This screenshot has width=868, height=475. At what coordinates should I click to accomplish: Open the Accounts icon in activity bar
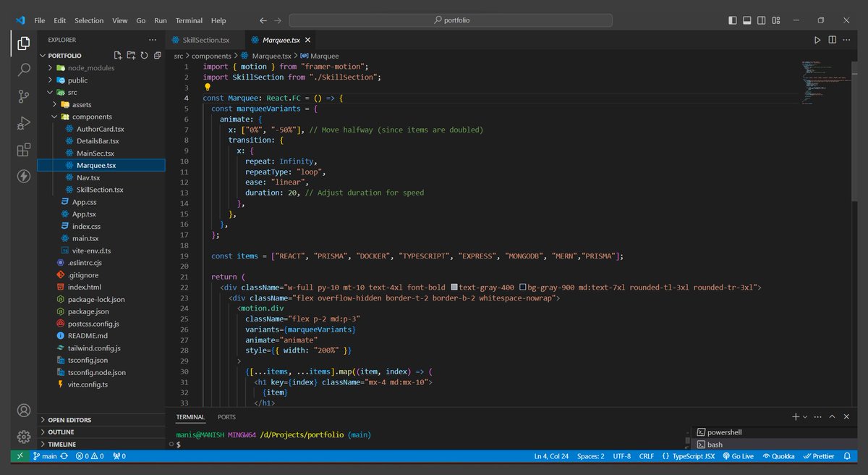pos(23,411)
